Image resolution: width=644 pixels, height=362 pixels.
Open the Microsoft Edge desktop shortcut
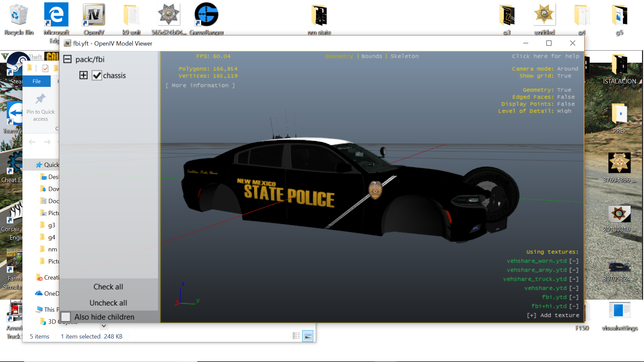[56, 16]
